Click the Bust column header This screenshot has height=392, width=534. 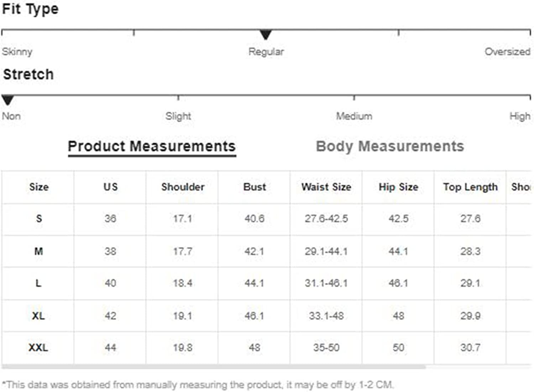pyautogui.click(x=255, y=187)
